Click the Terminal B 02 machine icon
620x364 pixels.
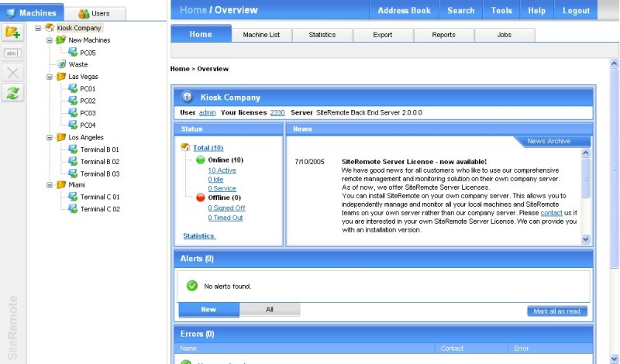pos(73,162)
